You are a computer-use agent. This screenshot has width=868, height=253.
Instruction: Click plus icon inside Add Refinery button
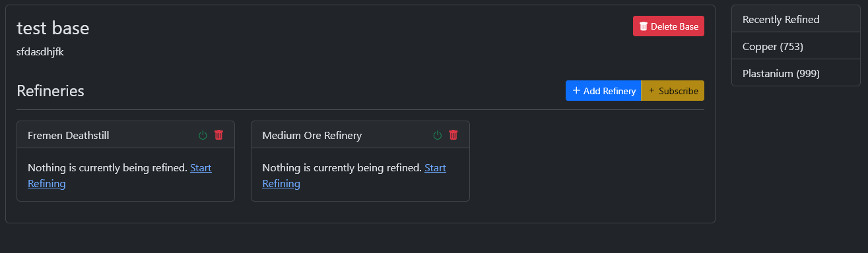tap(576, 91)
